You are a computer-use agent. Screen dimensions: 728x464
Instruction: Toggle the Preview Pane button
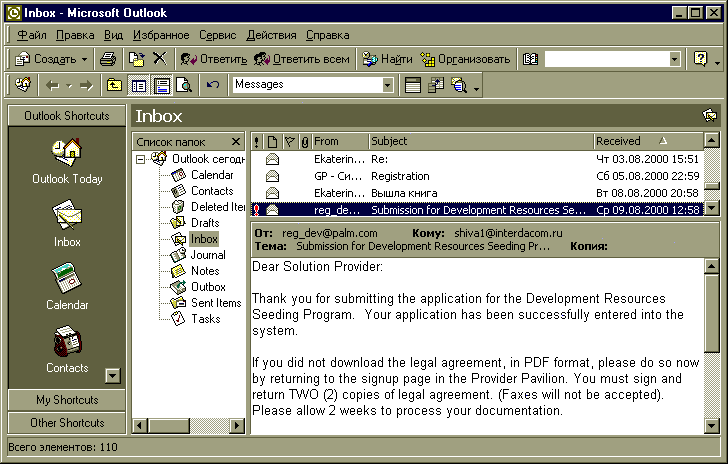point(161,85)
